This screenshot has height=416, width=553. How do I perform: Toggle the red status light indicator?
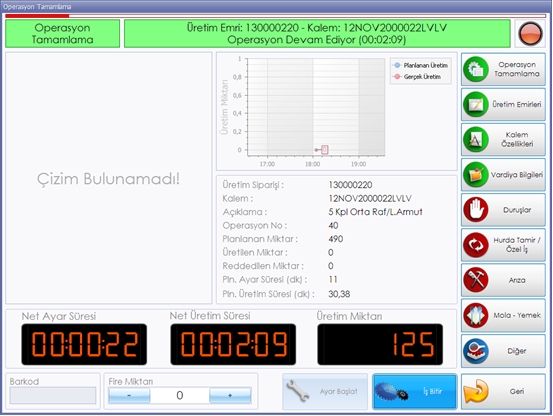(x=530, y=33)
